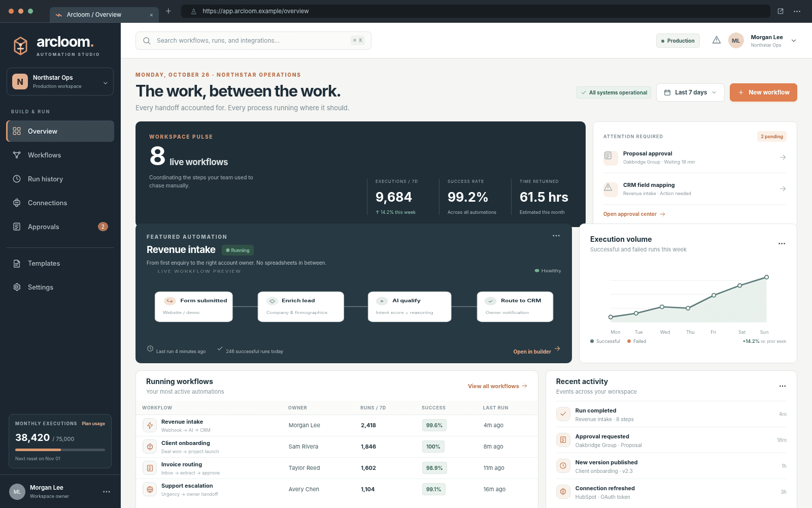This screenshot has height=508, width=812.
Task: Click the 99.6% success value
Action: click(434, 425)
